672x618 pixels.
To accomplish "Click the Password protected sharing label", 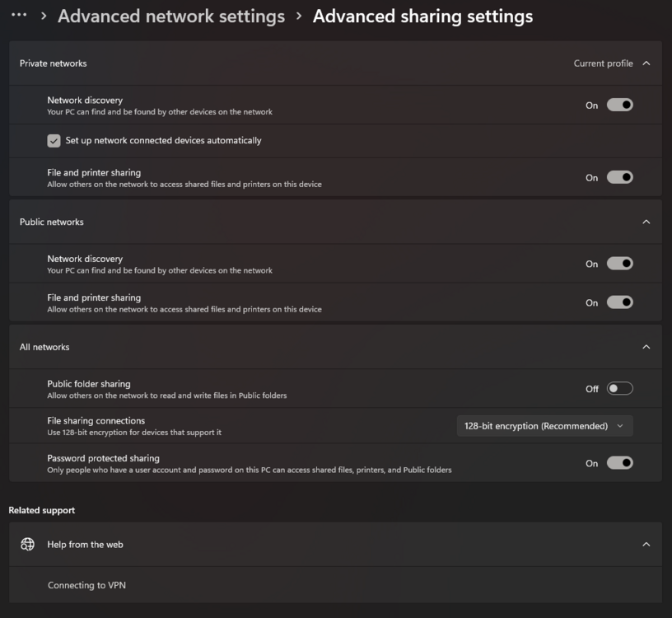I will coord(103,458).
